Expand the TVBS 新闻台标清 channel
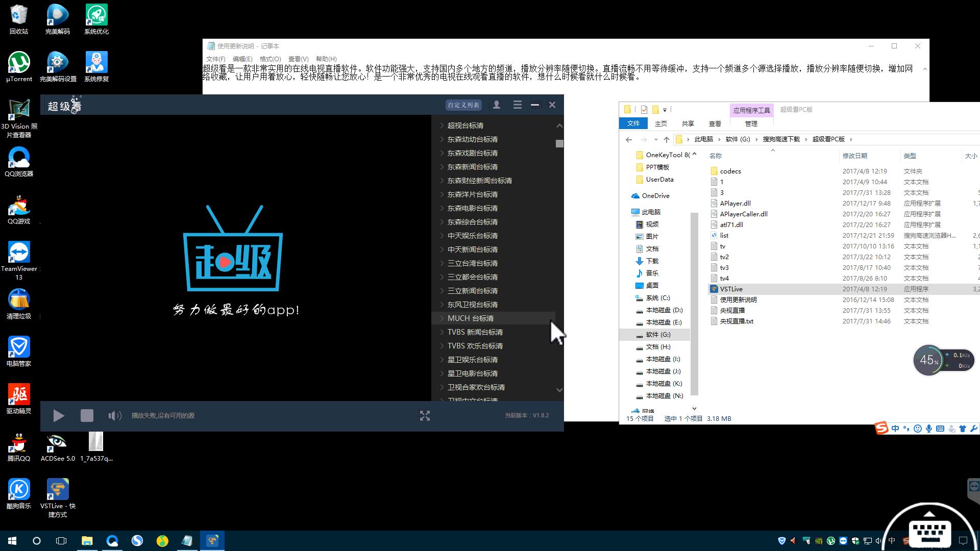The image size is (980, 551). coord(475,332)
